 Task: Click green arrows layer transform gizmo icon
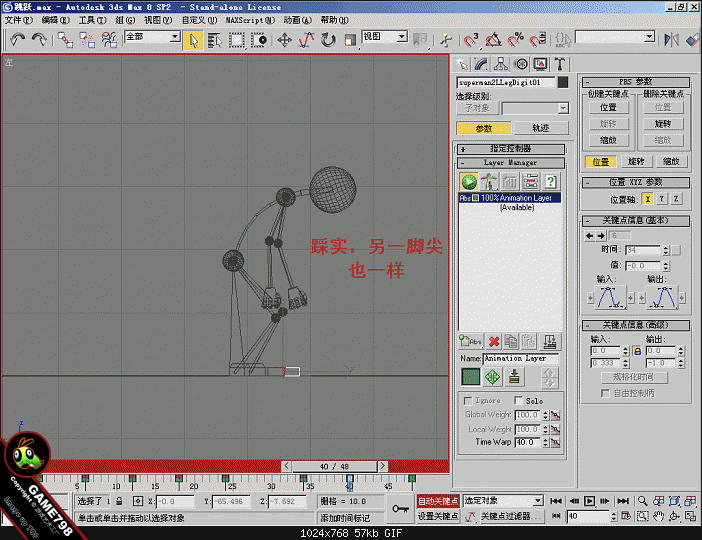tap(492, 377)
